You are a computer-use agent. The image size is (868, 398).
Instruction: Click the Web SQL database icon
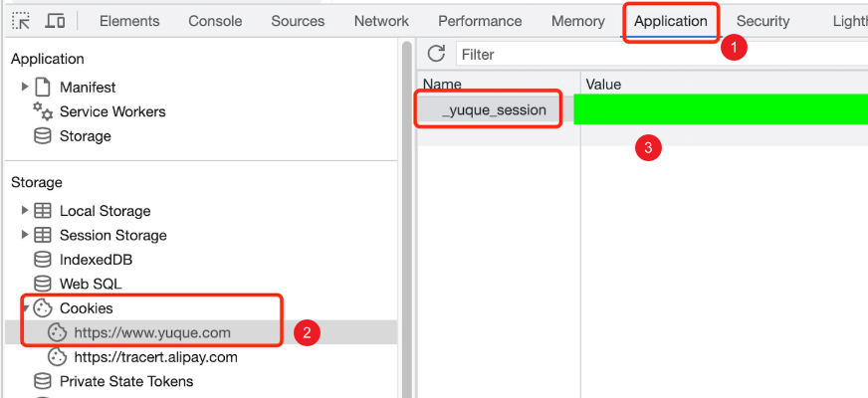(43, 284)
